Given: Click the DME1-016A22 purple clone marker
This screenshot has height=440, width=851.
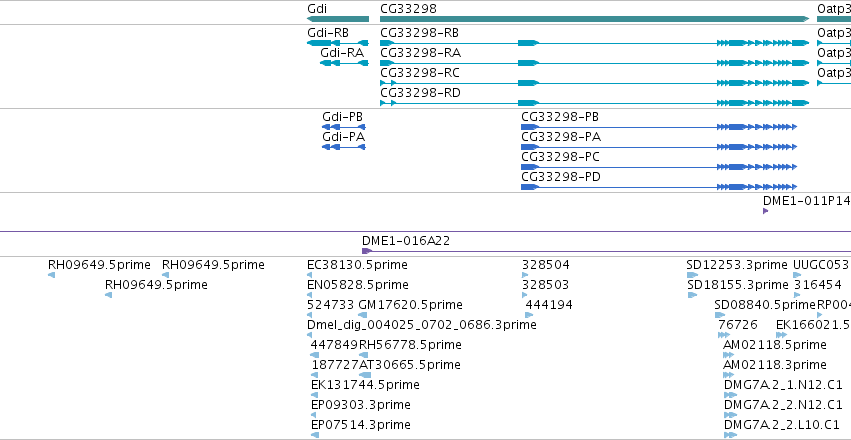Looking at the screenshot, I should tap(366, 251).
